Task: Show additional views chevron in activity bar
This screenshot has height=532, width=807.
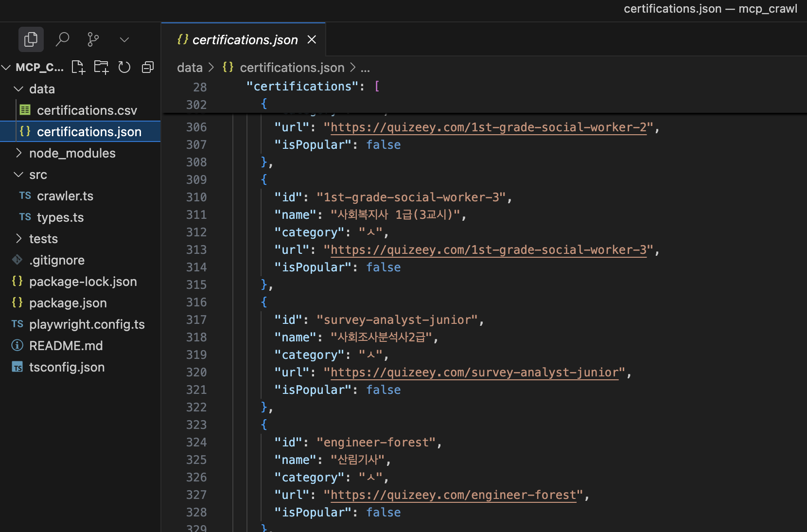Action: (124, 39)
